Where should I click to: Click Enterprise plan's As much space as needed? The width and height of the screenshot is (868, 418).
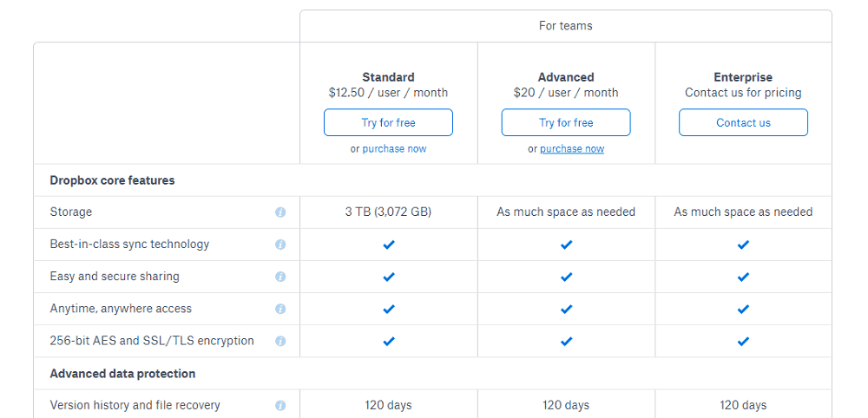[x=743, y=212]
